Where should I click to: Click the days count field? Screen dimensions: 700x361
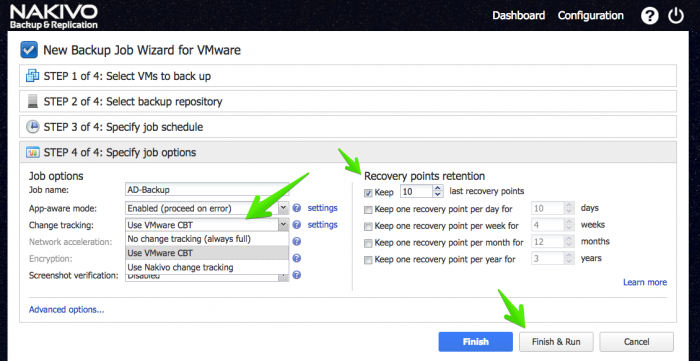tap(548, 208)
